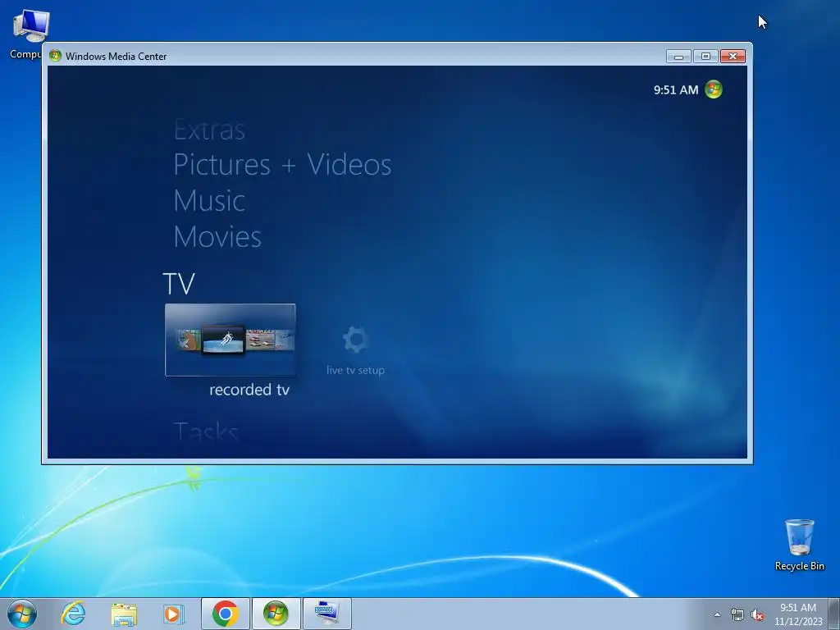Click the live tv setup label
This screenshot has width=840, height=630.
(355, 370)
